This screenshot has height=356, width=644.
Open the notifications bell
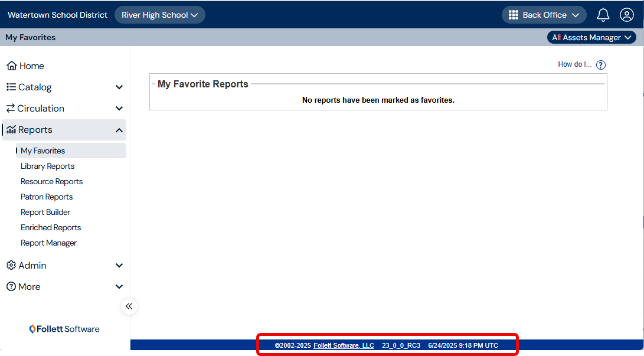click(603, 14)
